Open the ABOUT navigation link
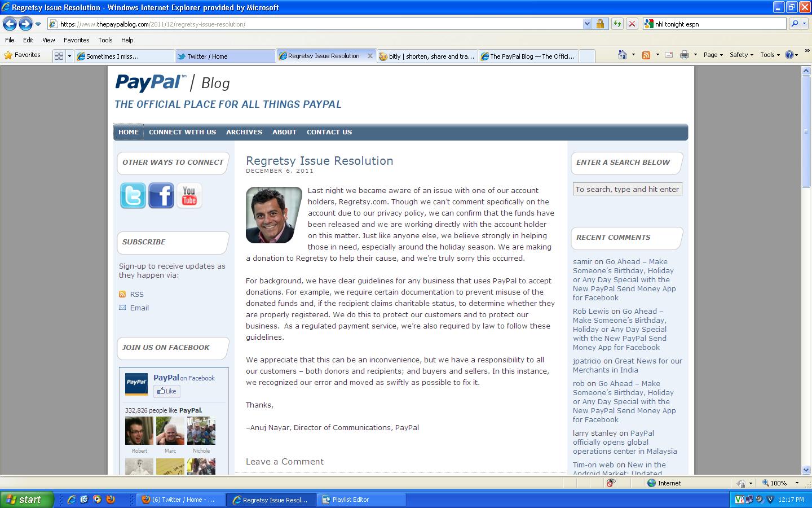This screenshot has height=508, width=812. tap(284, 132)
